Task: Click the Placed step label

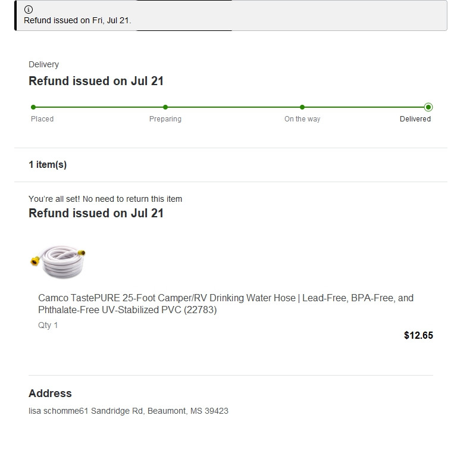Action: [42, 119]
